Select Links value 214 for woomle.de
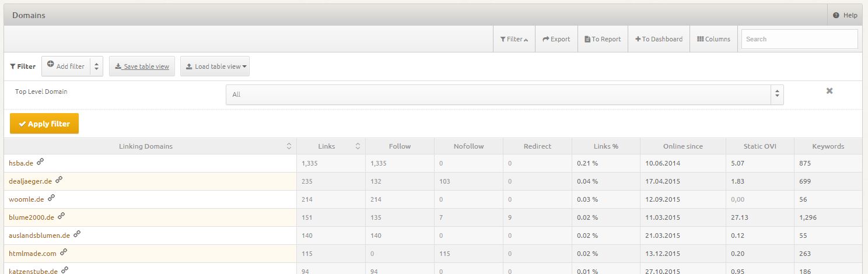Viewport: 868px width, 274px height. click(x=307, y=199)
